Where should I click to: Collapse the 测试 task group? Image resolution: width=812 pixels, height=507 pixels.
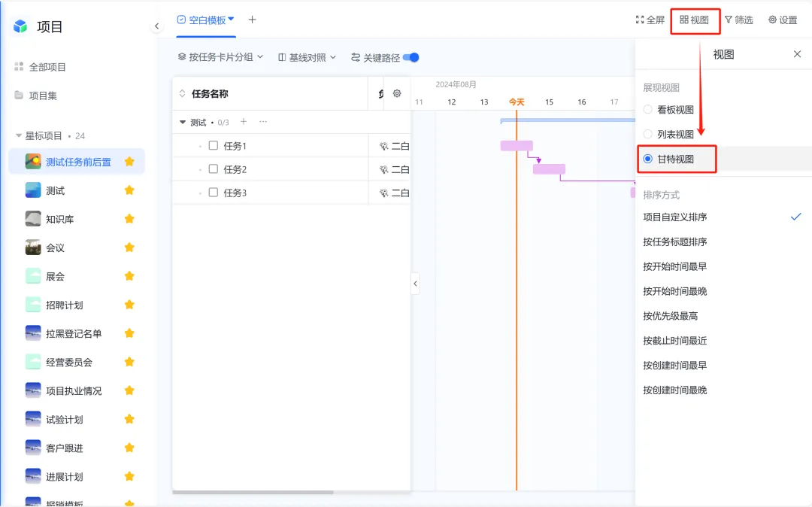[182, 122]
